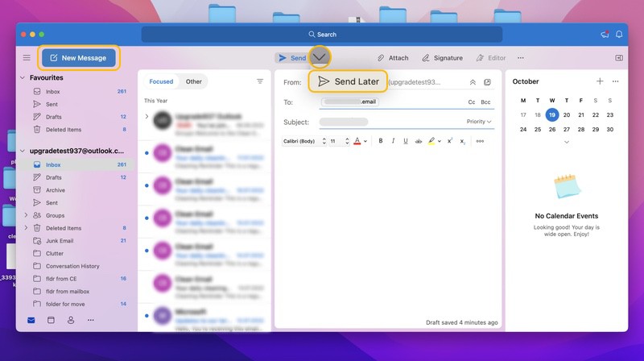Add new calendar event with plus icon
The width and height of the screenshot is (644, 361).
pos(600,81)
